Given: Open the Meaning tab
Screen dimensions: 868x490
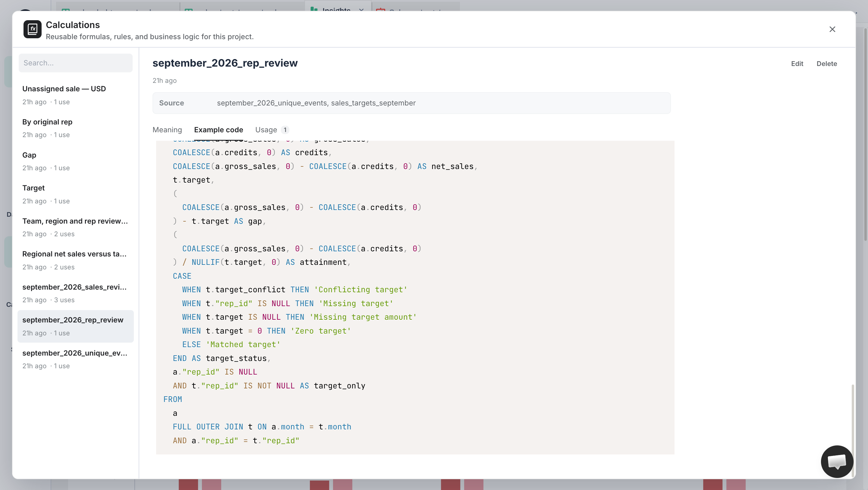Looking at the screenshot, I should pyautogui.click(x=167, y=130).
